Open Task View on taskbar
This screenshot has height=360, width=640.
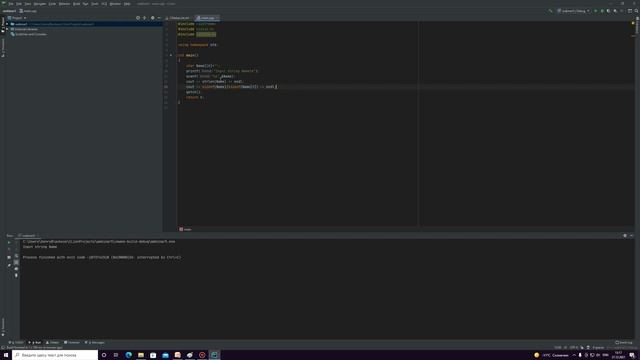(116, 355)
